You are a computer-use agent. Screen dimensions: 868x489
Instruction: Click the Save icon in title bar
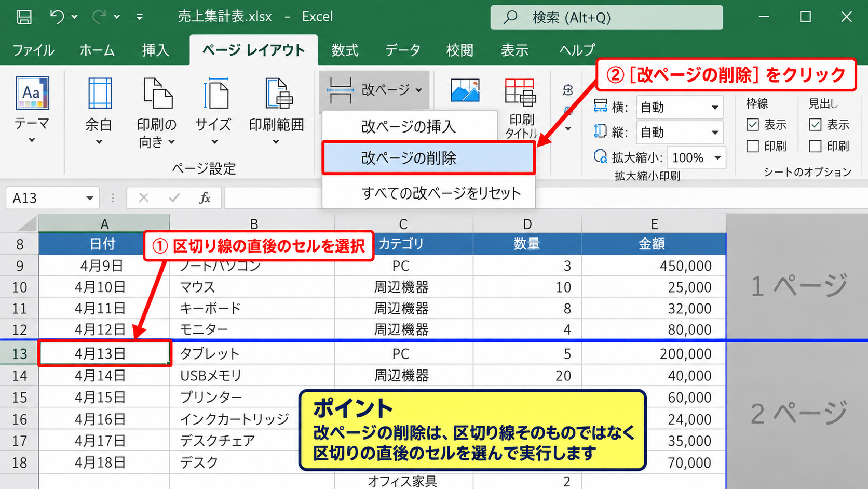[24, 17]
